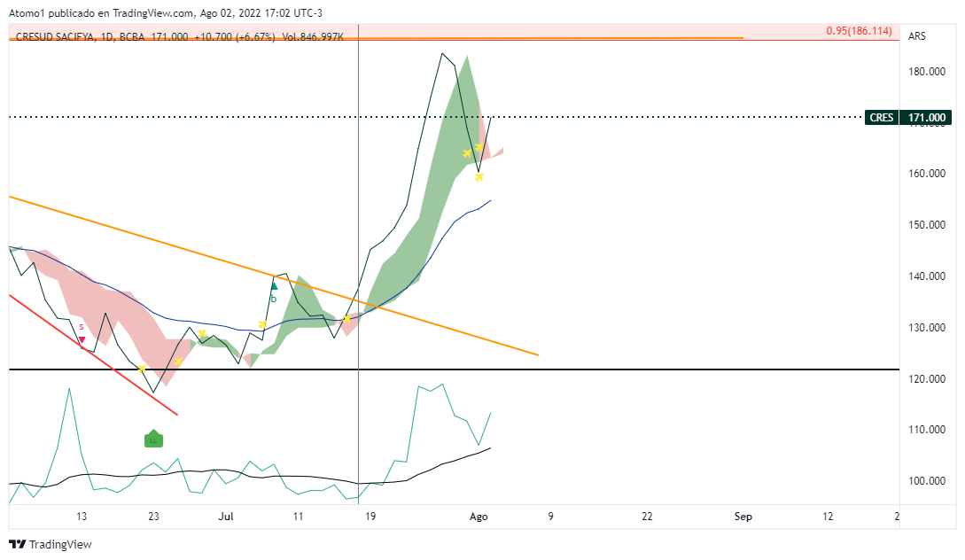Click the 130.000 price axis label
965x560 pixels.
[927, 327]
